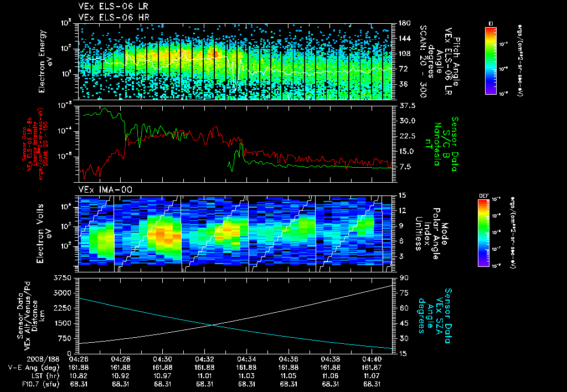Click the EI color scale bar
Viewport: 567px width, 392px height.
pyautogui.click(x=491, y=61)
